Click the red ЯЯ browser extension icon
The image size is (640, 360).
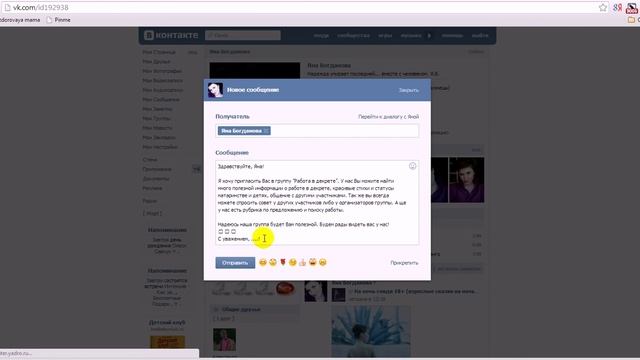coord(617,7)
